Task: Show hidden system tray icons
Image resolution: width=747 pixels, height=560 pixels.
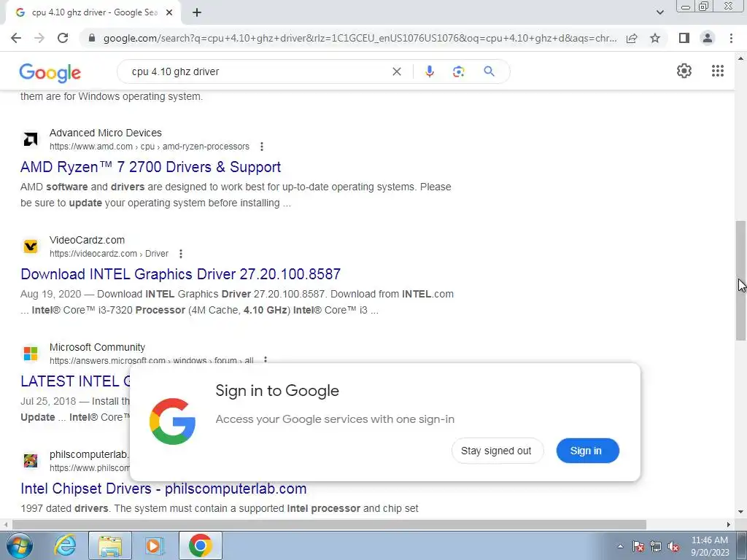Action: tap(620, 547)
